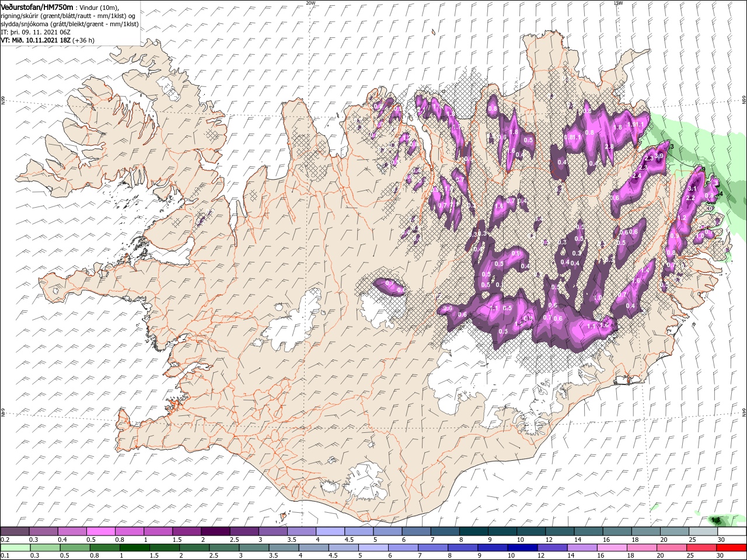747x560 pixels.
Task: Pick the light pink 16 swatch in the rain legend
Action: point(612,548)
